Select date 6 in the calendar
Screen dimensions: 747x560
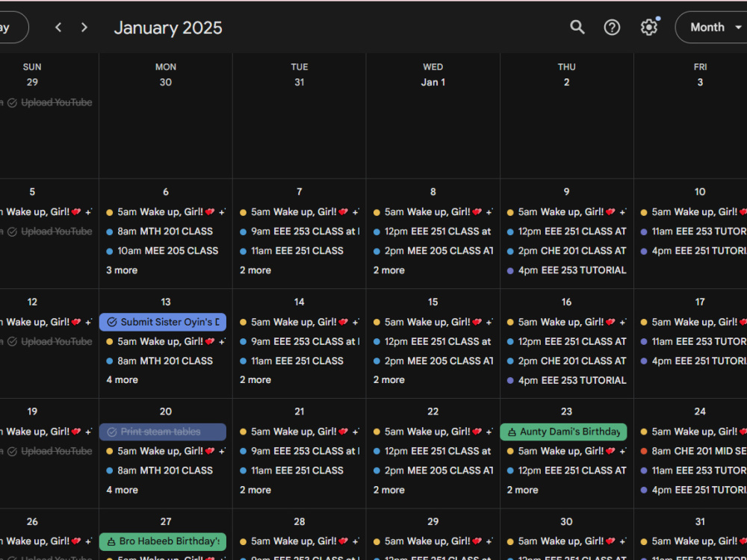165,191
